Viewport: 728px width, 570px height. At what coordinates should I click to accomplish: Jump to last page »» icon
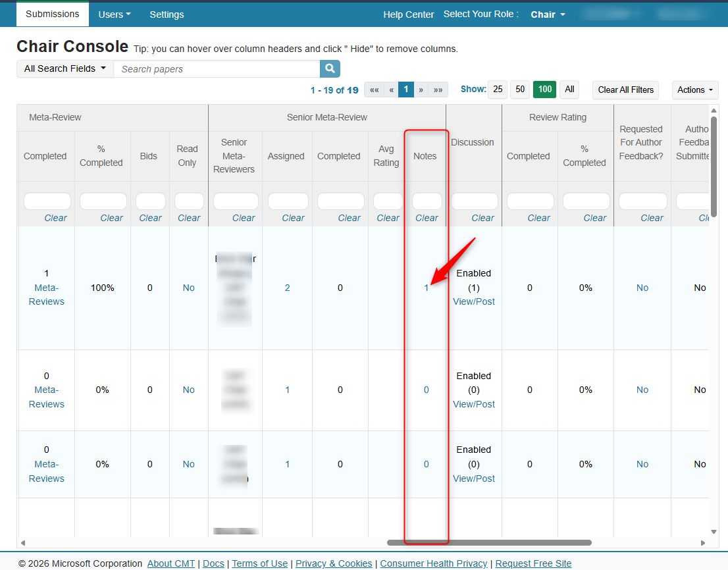click(439, 90)
